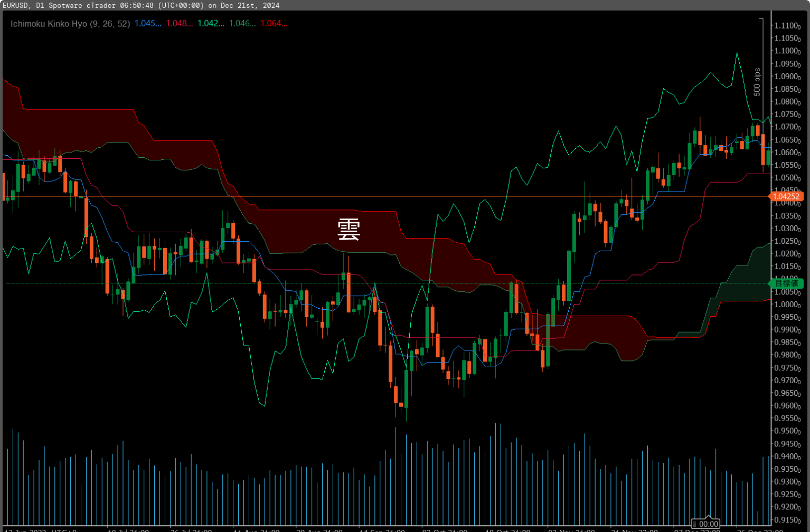Click the green 目標値 target price label
This screenshot has height=532, width=810.
[x=786, y=283]
